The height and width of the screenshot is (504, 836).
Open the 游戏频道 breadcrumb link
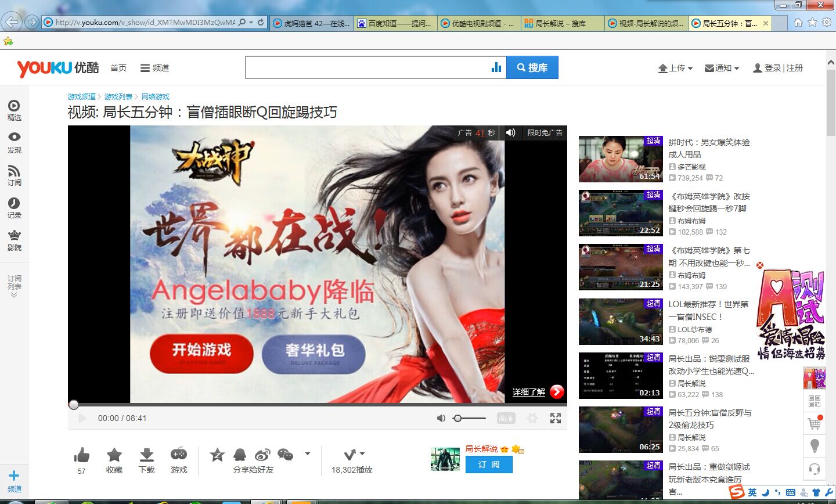point(81,97)
